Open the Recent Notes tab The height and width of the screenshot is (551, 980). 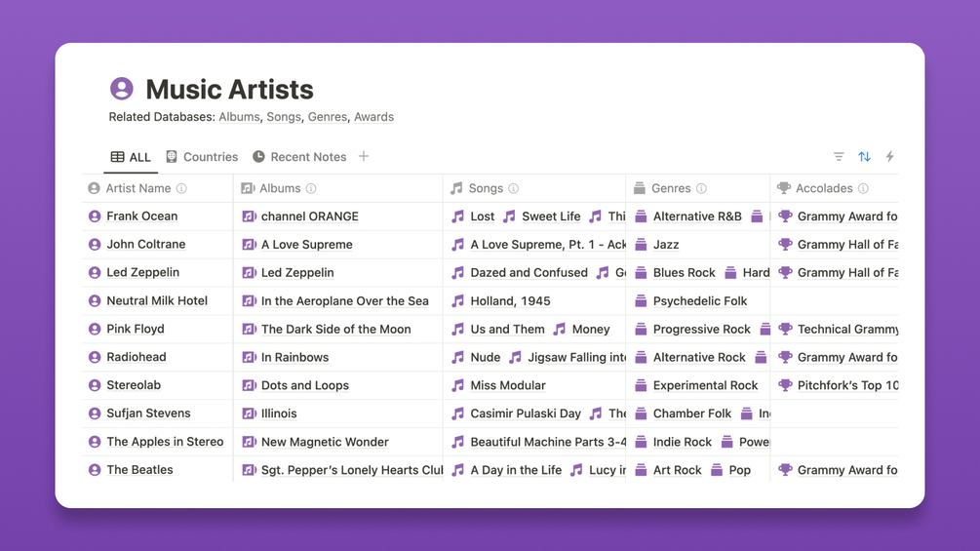[x=299, y=157]
